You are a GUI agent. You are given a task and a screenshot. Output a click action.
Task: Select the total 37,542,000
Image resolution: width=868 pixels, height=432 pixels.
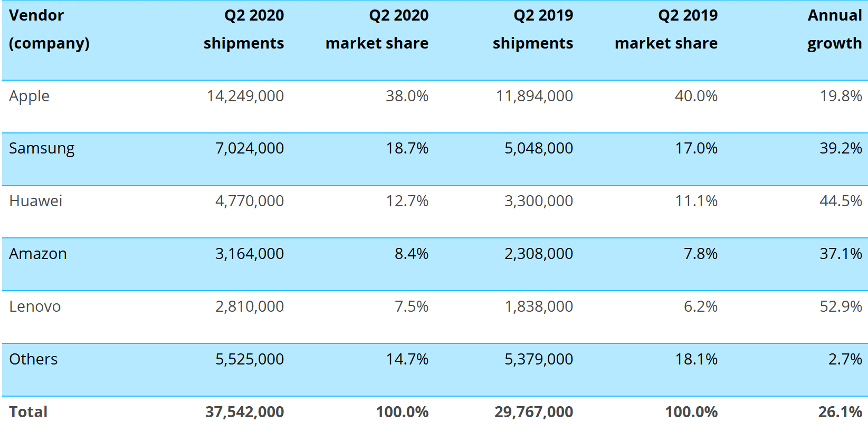(245, 412)
